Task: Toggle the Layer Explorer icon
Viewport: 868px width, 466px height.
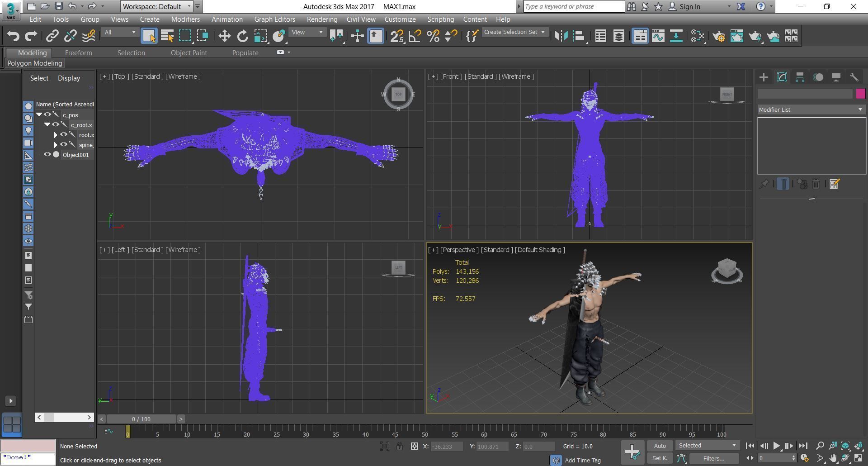Action: [619, 36]
